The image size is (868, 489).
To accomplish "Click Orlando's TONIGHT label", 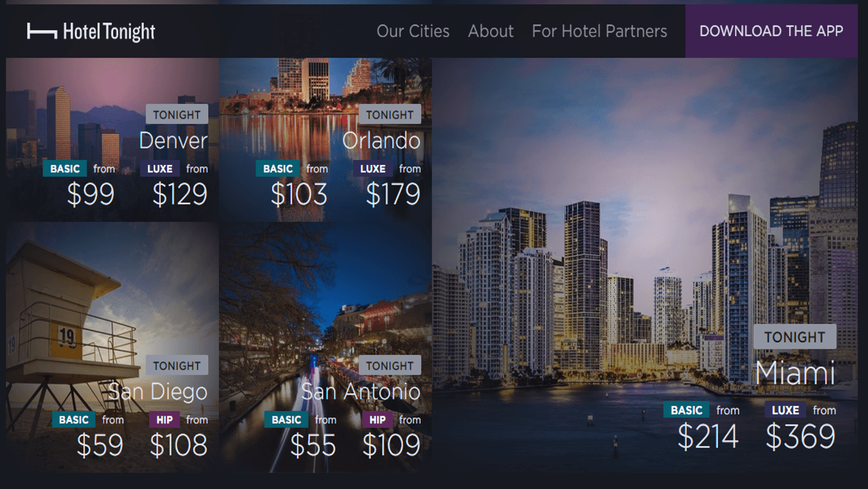I will coord(389,115).
